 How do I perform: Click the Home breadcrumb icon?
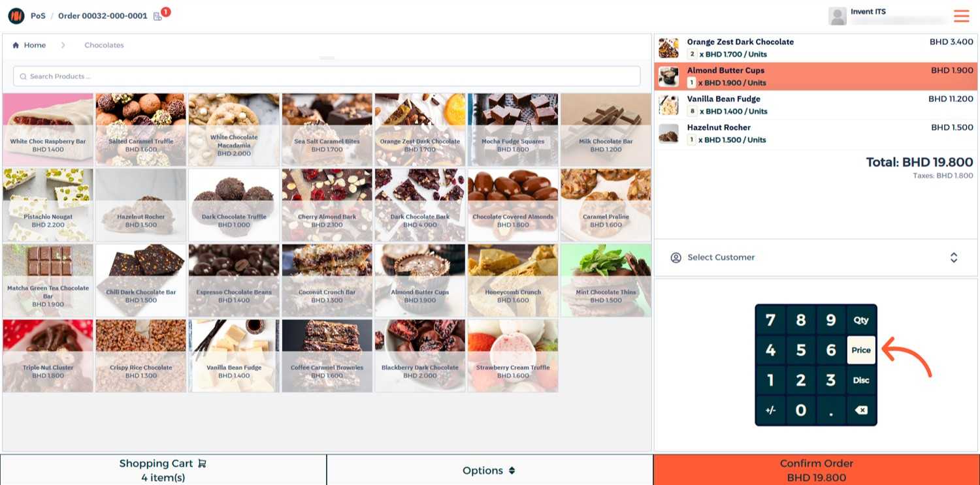click(16, 45)
